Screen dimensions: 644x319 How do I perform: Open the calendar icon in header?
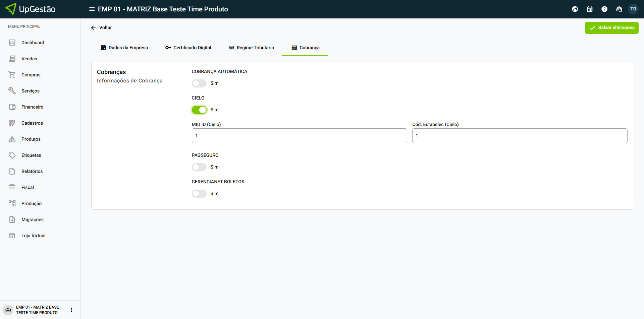pos(590,9)
